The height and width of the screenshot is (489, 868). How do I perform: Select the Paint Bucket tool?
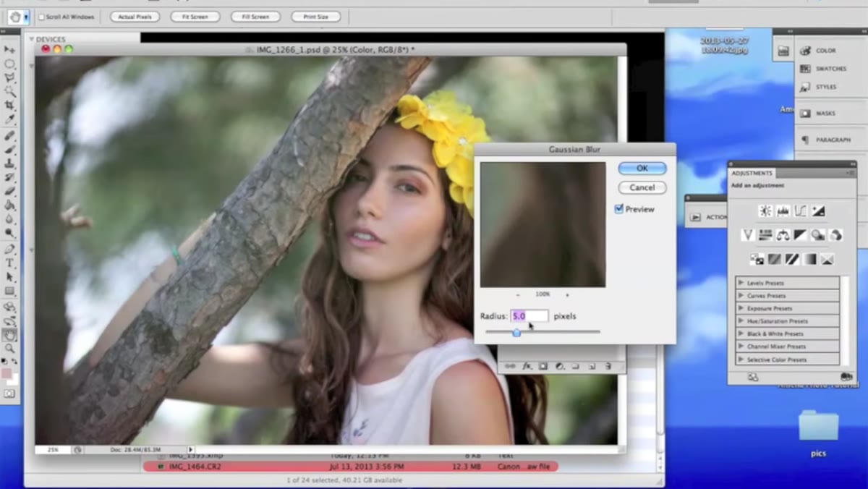tap(9, 205)
